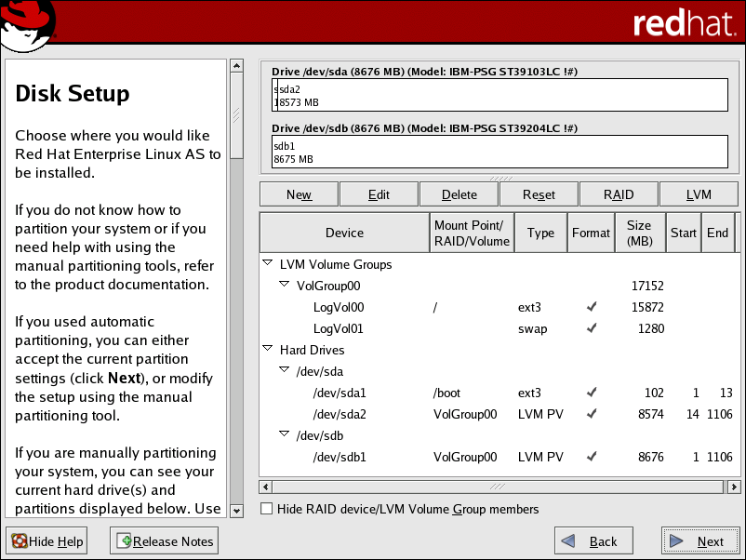Collapse the /dev/sda drive entry
This screenshot has width=746, height=560.
285,371
